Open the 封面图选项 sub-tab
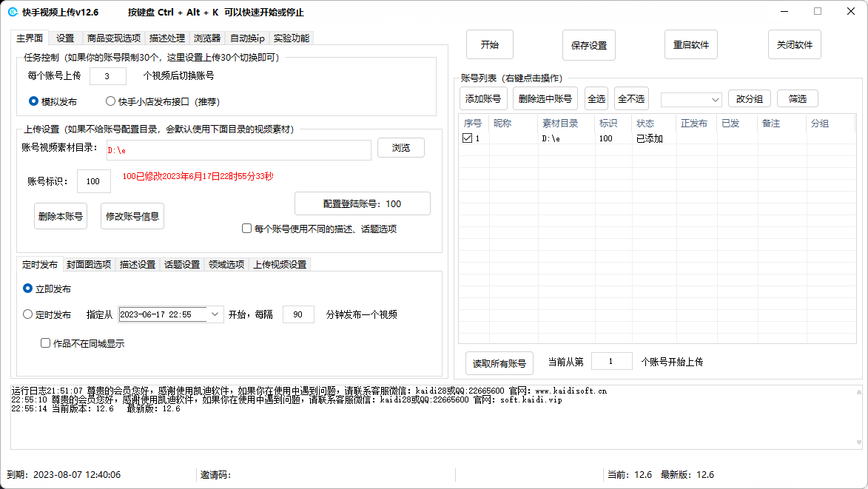This screenshot has width=868, height=489. click(x=89, y=264)
